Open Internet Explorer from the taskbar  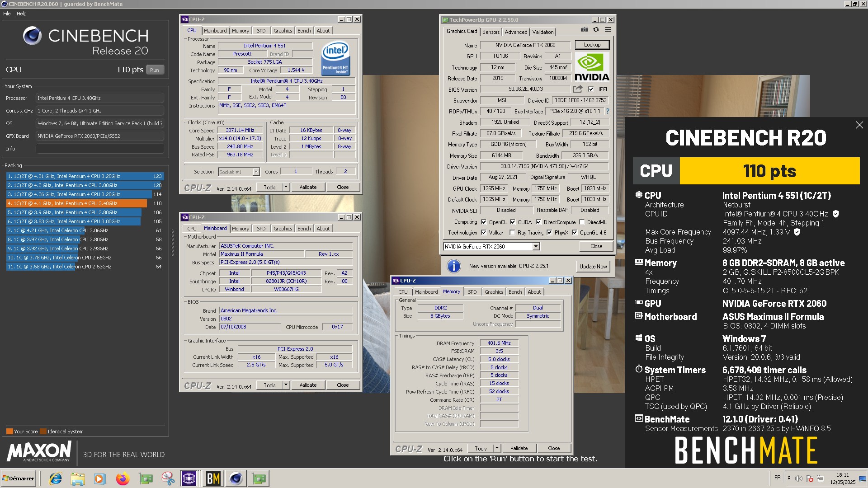pyautogui.click(x=56, y=479)
